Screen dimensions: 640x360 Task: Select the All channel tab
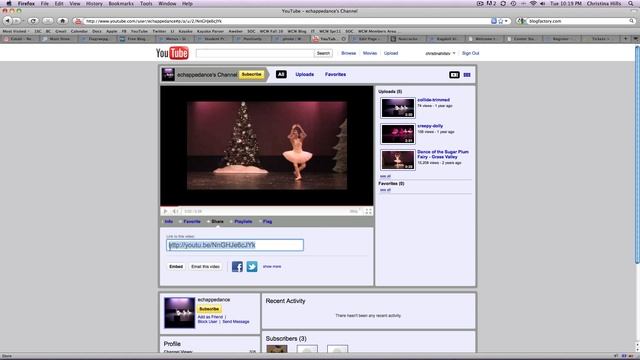coord(281,74)
